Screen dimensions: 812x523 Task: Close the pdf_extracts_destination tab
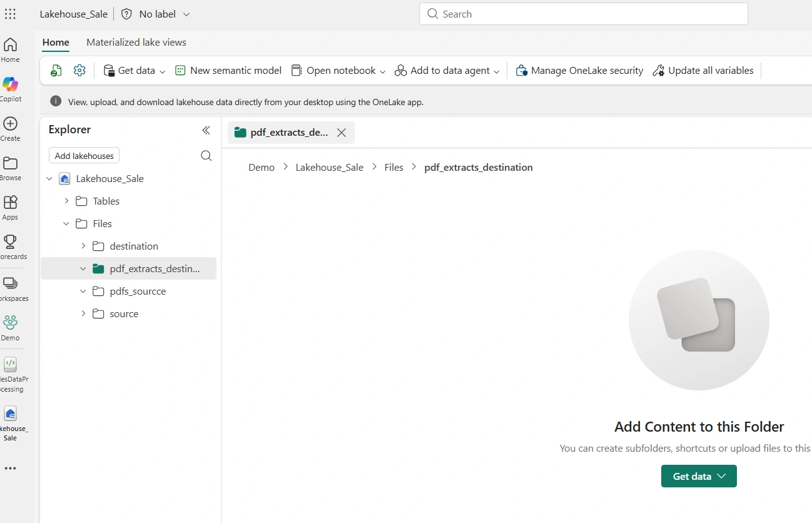pos(342,133)
